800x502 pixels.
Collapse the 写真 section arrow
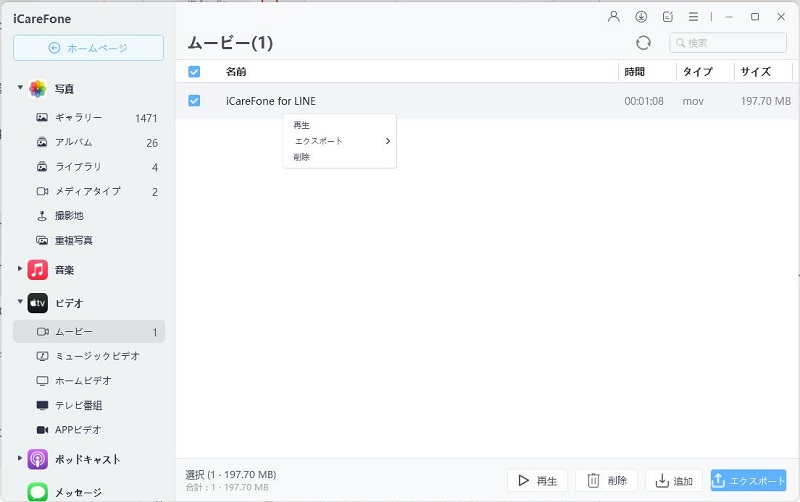click(x=20, y=88)
